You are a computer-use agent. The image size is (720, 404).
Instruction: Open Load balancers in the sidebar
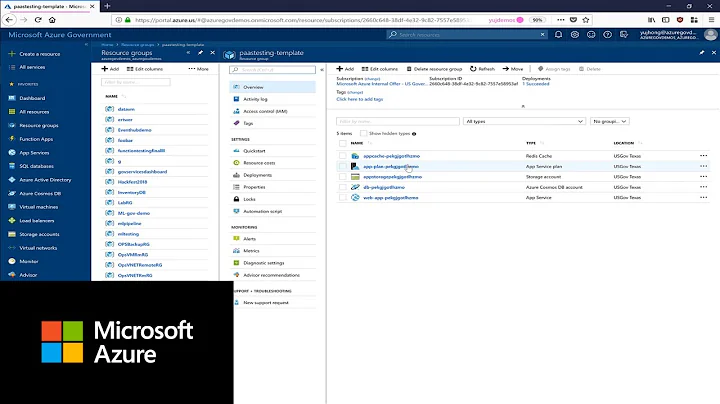pos(37,220)
